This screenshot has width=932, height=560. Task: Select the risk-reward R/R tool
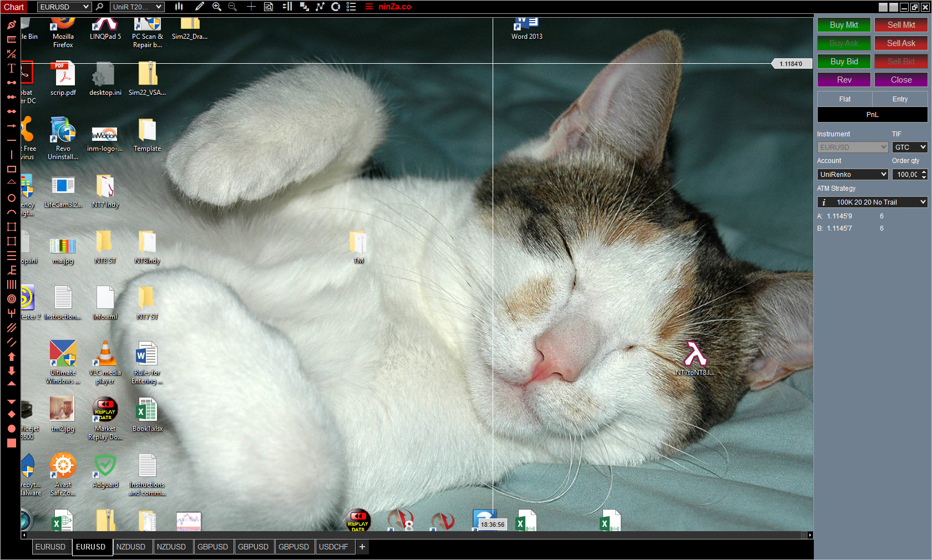[x=11, y=54]
